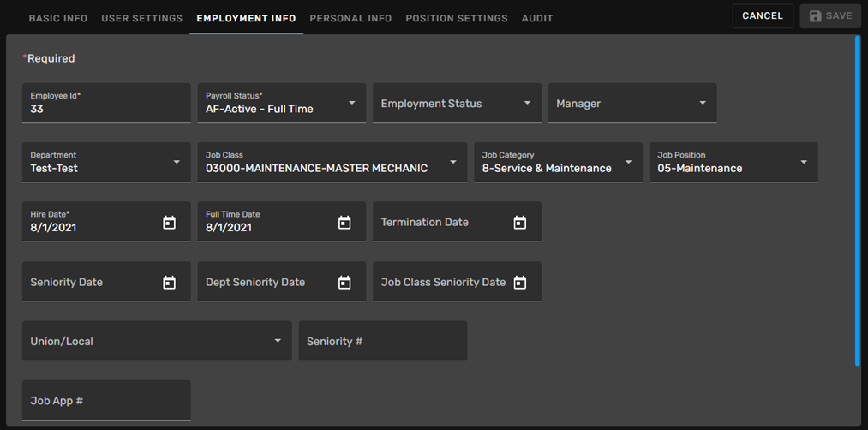Viewport: 868px width, 430px height.
Task: Open Job Class Seniority Date calendar
Action: (520, 282)
